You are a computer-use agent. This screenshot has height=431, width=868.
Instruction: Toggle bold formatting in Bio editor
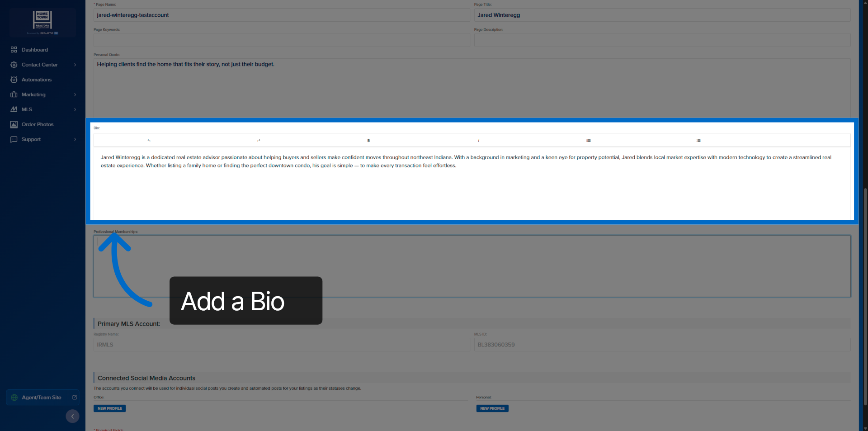tap(368, 140)
